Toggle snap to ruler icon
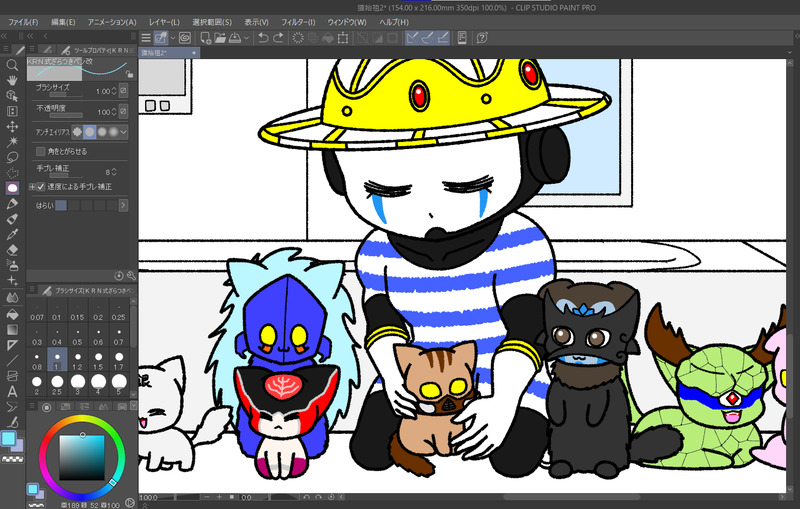The width and height of the screenshot is (800, 509). tap(412, 38)
